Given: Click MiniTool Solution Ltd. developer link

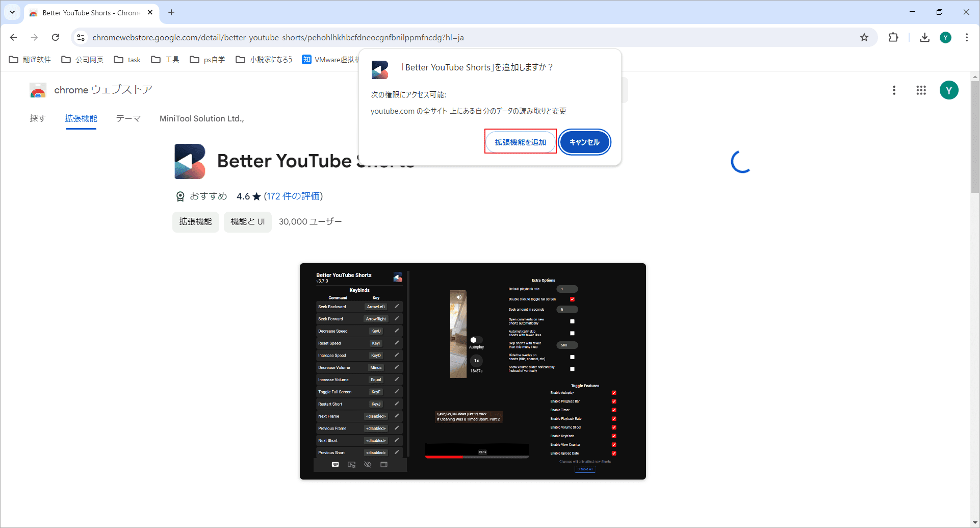Looking at the screenshot, I should 202,118.
